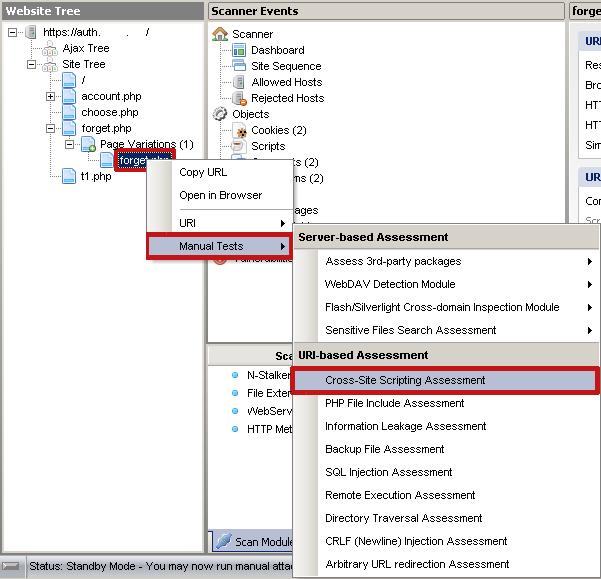601x579 pixels.
Task: Click the Site Tree node icon
Action: (x=50, y=65)
